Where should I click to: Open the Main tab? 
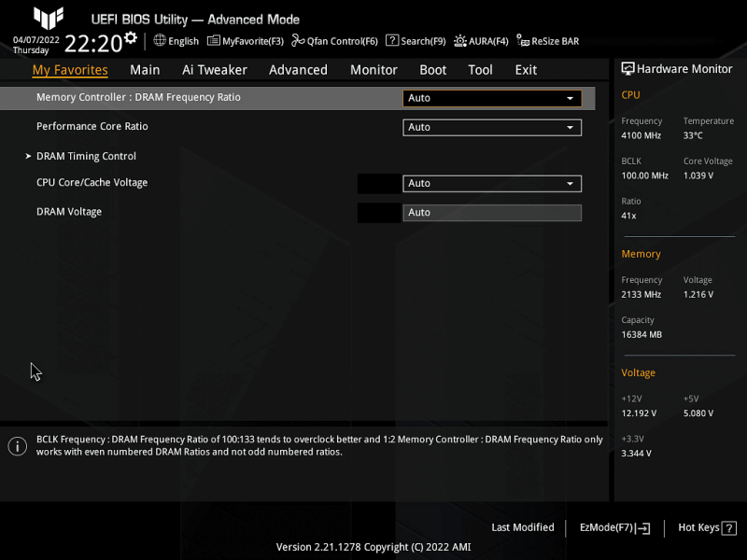[145, 70]
